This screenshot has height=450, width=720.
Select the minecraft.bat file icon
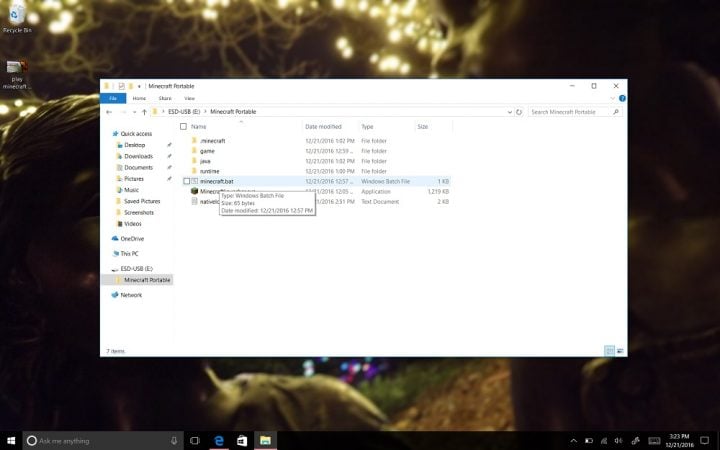tap(195, 181)
